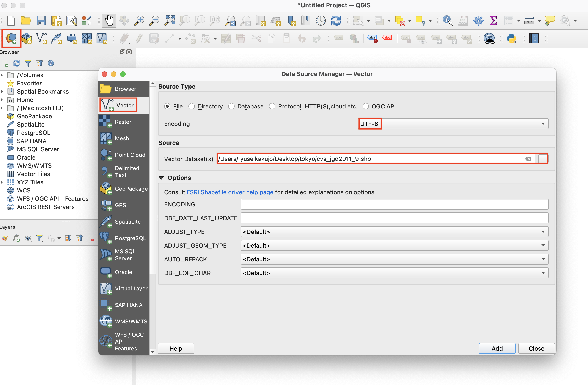The image size is (588, 385).
Task: Click the DBF_DATE_LAST_UPDATE text field
Action: tap(394, 218)
